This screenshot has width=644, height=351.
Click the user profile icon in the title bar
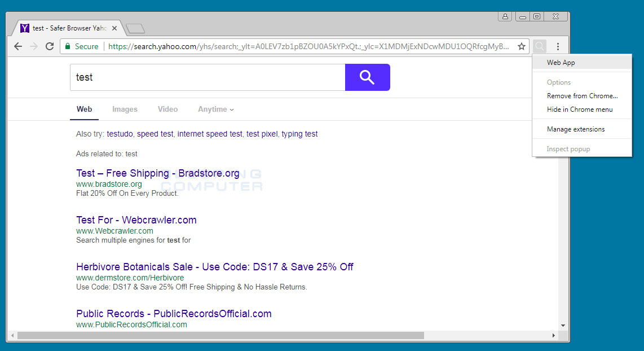pos(505,16)
